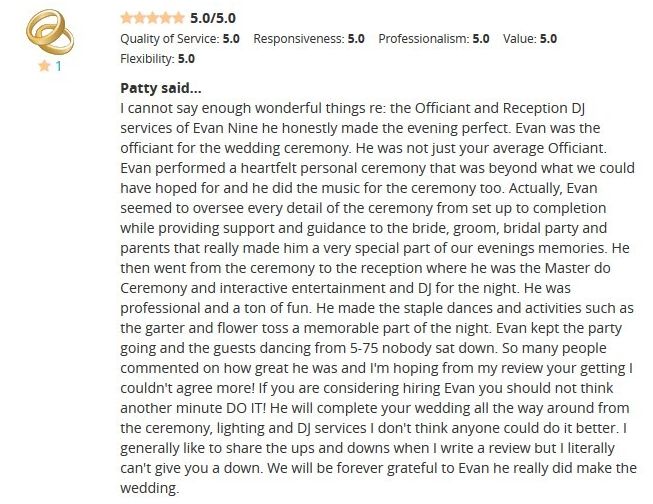The width and height of the screenshot is (653, 504).
Task: Select the Responsiveness rating label
Action: (298, 39)
